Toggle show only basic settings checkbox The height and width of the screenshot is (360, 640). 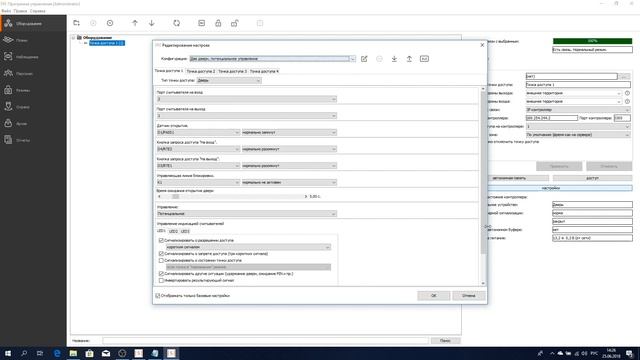click(158, 296)
